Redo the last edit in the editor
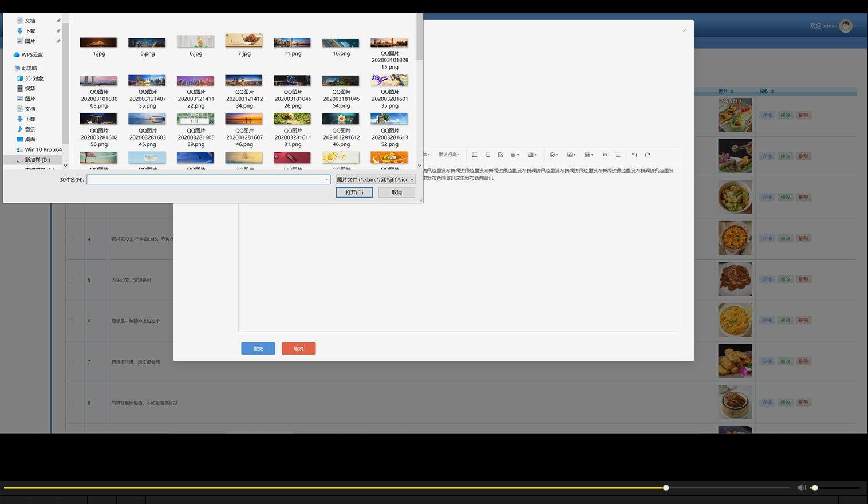The width and height of the screenshot is (868, 504). pyautogui.click(x=648, y=155)
